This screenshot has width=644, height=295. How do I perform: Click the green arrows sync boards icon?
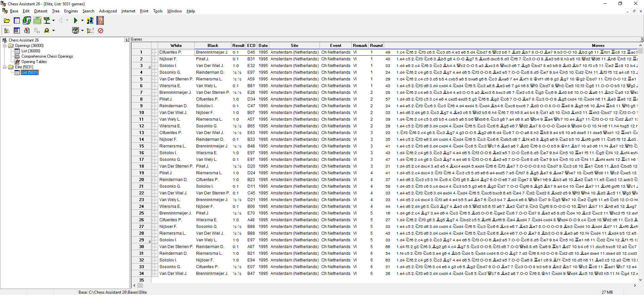point(27,21)
